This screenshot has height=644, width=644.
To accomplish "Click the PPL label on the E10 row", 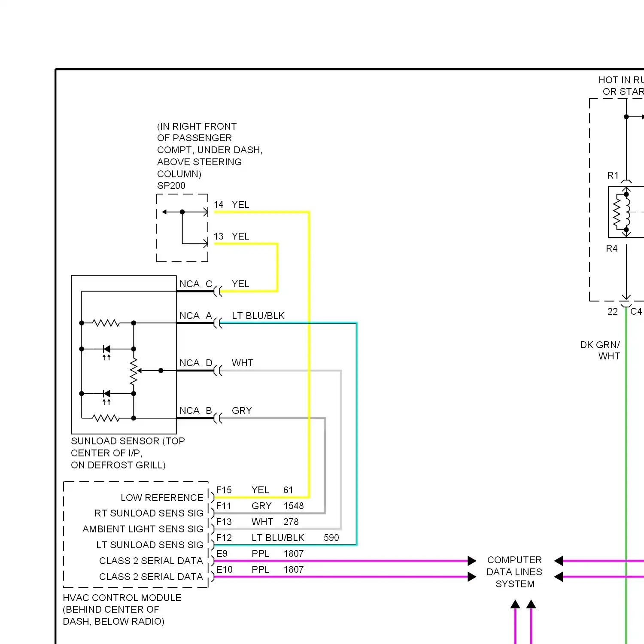I will [261, 570].
